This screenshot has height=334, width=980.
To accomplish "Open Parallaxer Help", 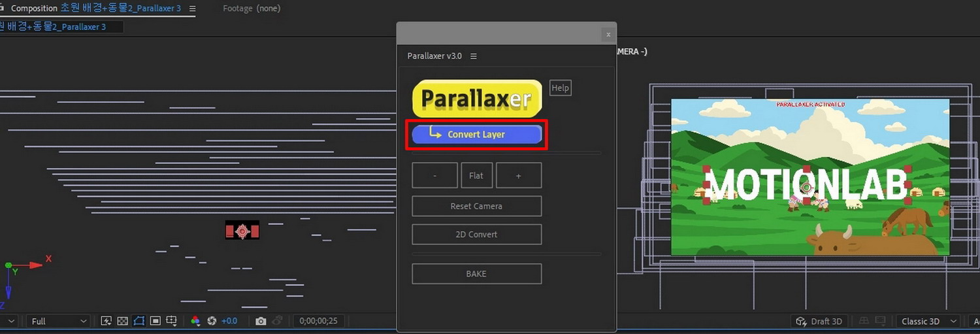I will coord(561,88).
